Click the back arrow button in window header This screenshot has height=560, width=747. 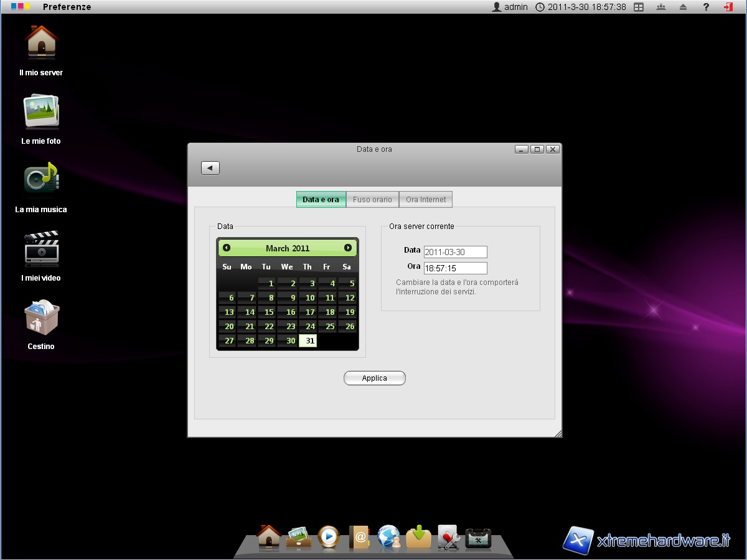point(210,168)
